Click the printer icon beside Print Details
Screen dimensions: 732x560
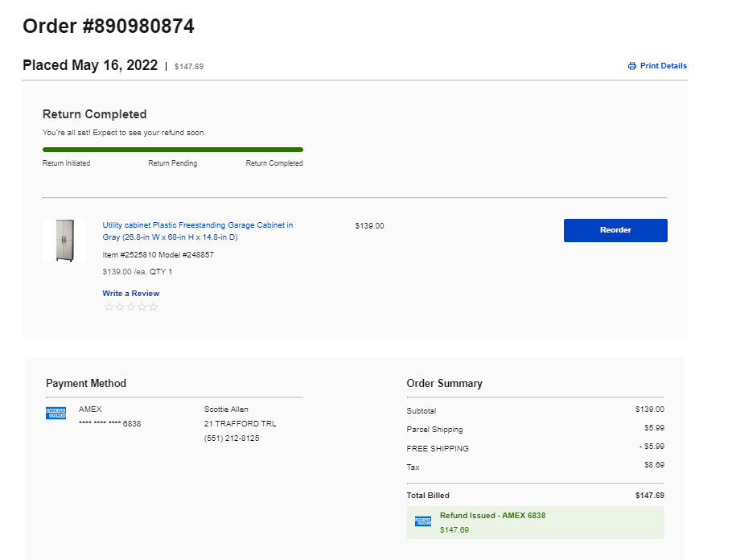click(631, 66)
